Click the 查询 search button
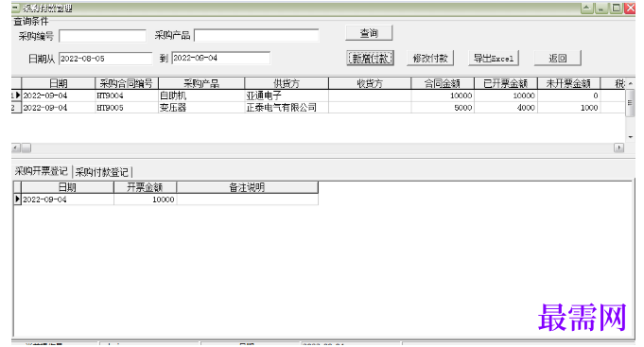This screenshot has height=347, width=644. pyautogui.click(x=369, y=33)
